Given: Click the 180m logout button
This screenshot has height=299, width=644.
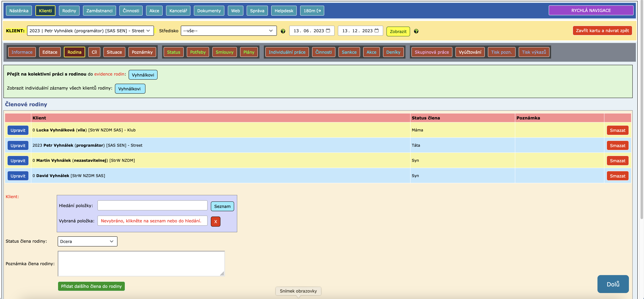Looking at the screenshot, I should point(312,11).
